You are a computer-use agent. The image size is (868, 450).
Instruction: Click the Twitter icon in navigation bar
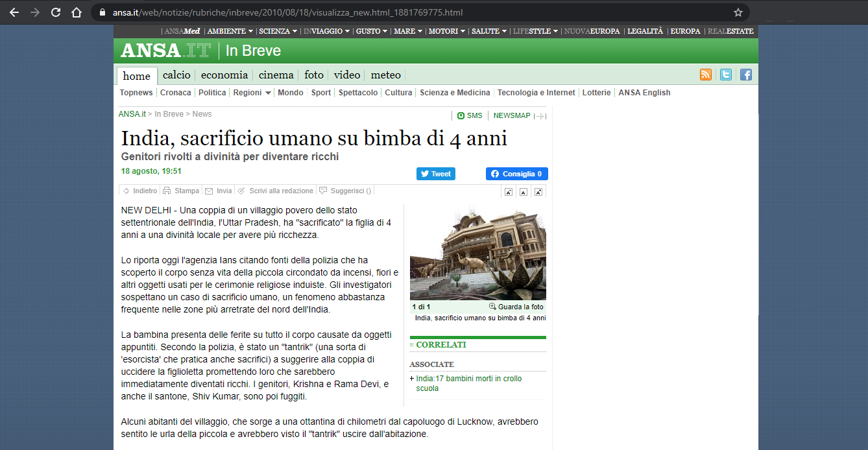[726, 75]
